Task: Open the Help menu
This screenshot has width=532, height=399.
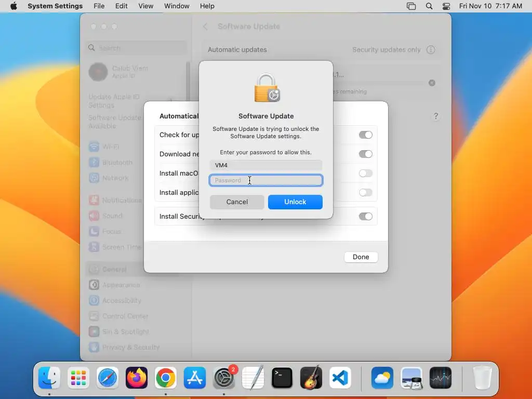Action: coord(207,6)
